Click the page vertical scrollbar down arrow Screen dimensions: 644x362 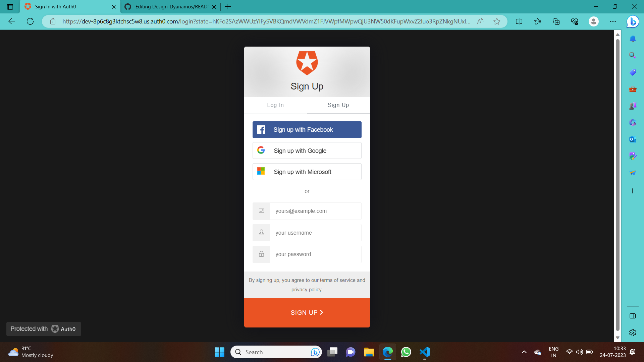(618, 338)
